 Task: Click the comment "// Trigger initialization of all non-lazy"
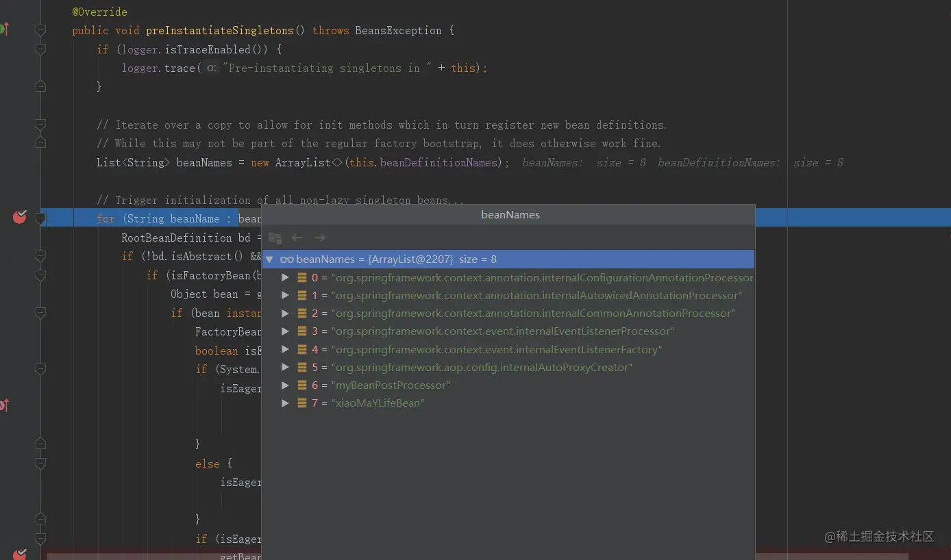click(280, 200)
